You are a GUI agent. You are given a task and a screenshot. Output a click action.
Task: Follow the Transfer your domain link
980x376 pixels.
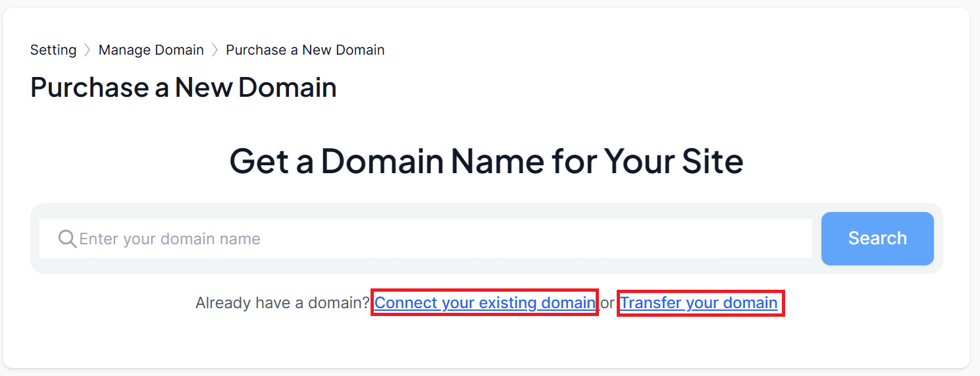tap(699, 303)
